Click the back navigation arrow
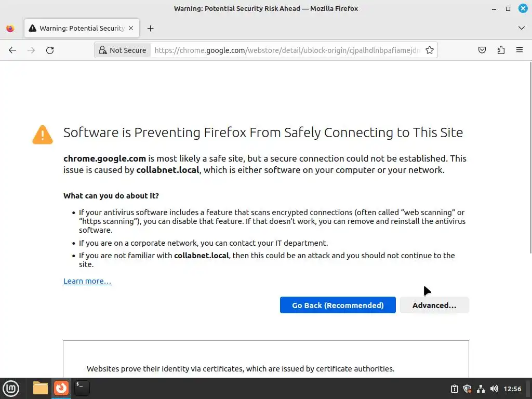This screenshot has width=532, height=399. coord(12,50)
